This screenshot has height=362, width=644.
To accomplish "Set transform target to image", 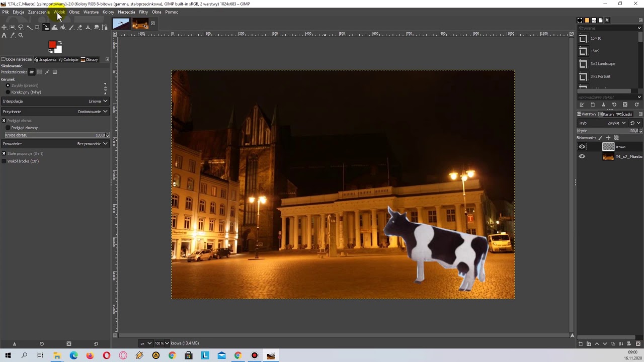I will (x=55, y=72).
